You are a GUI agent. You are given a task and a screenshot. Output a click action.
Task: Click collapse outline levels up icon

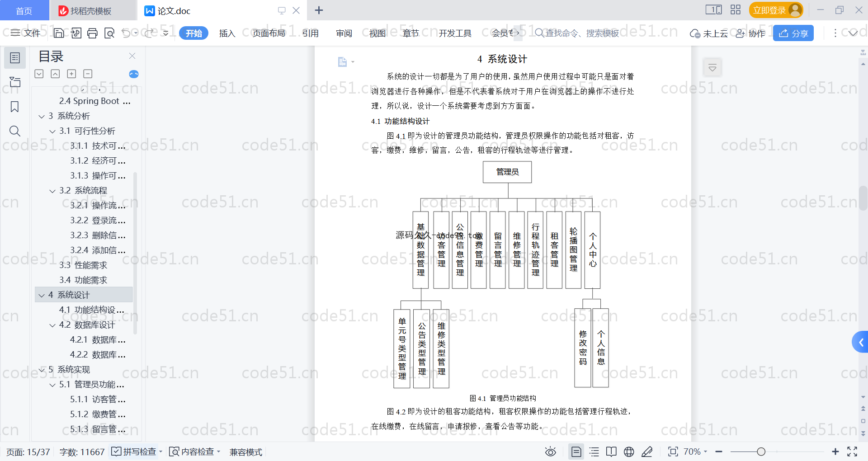(55, 74)
